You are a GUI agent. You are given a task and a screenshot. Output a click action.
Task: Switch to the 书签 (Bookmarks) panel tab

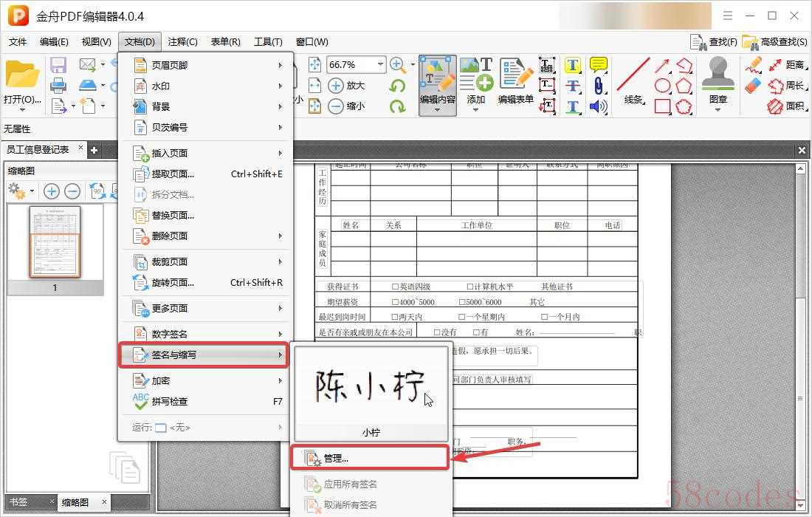pyautogui.click(x=18, y=502)
